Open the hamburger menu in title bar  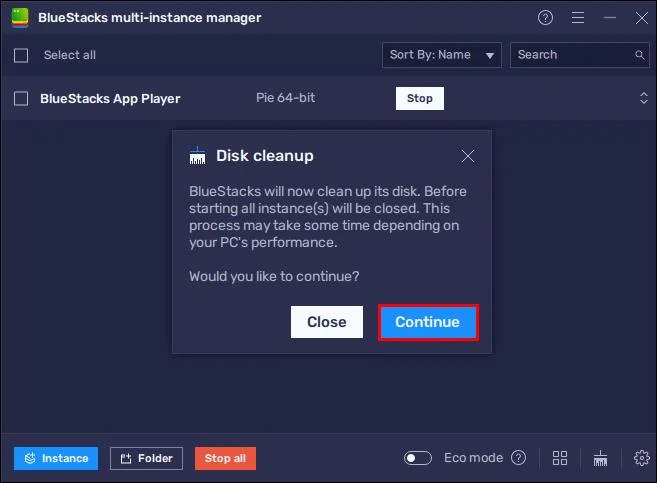tap(578, 18)
